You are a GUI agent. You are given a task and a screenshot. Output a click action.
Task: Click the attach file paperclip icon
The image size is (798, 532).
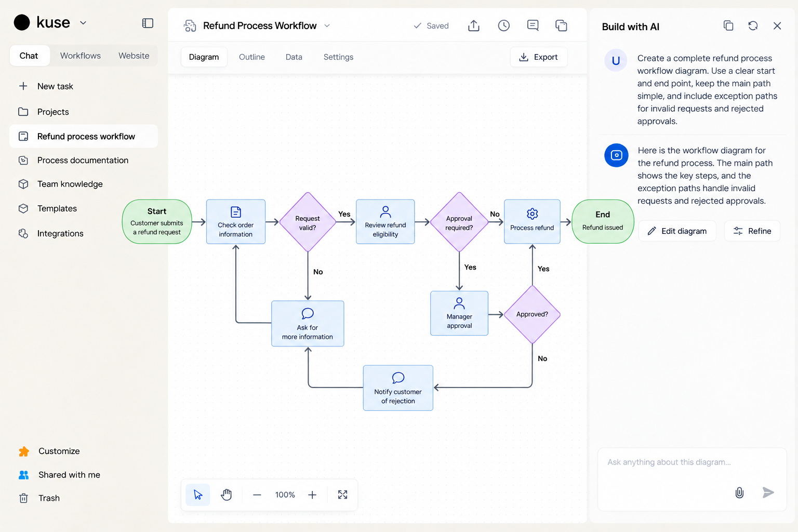pyautogui.click(x=739, y=493)
